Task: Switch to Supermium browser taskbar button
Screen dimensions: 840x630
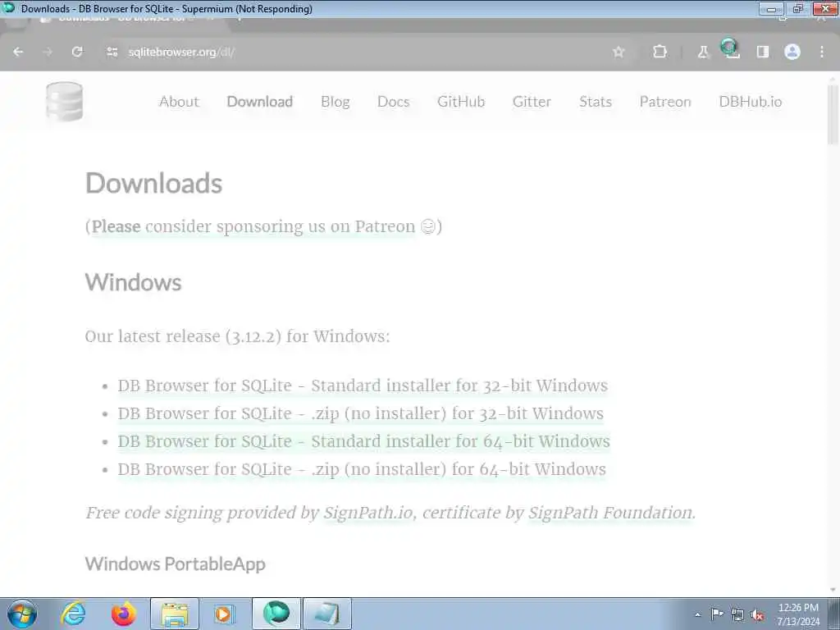Action: [x=276, y=614]
